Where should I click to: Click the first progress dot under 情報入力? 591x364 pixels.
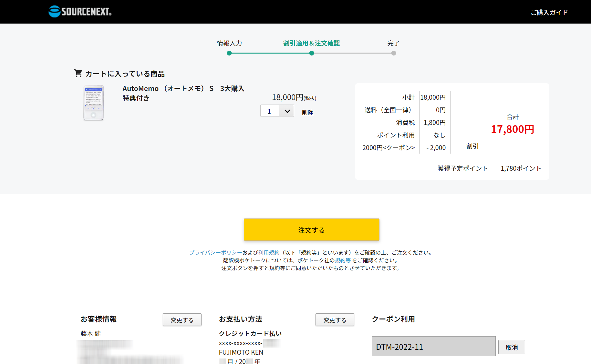click(x=229, y=53)
